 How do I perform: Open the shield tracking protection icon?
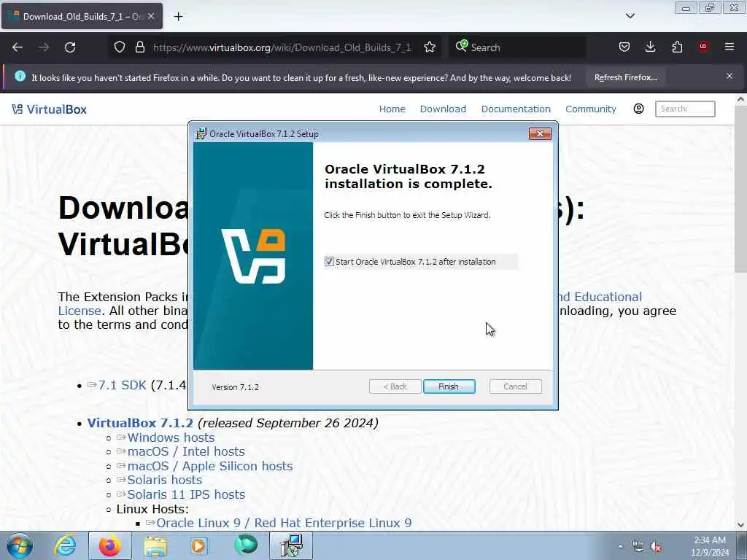click(120, 47)
